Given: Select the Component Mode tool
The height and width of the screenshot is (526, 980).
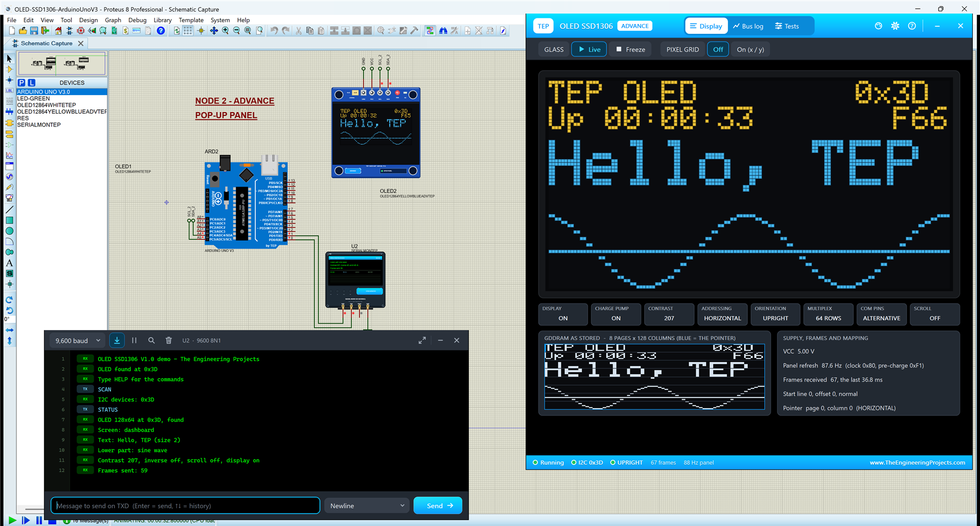Looking at the screenshot, I should 9,69.
